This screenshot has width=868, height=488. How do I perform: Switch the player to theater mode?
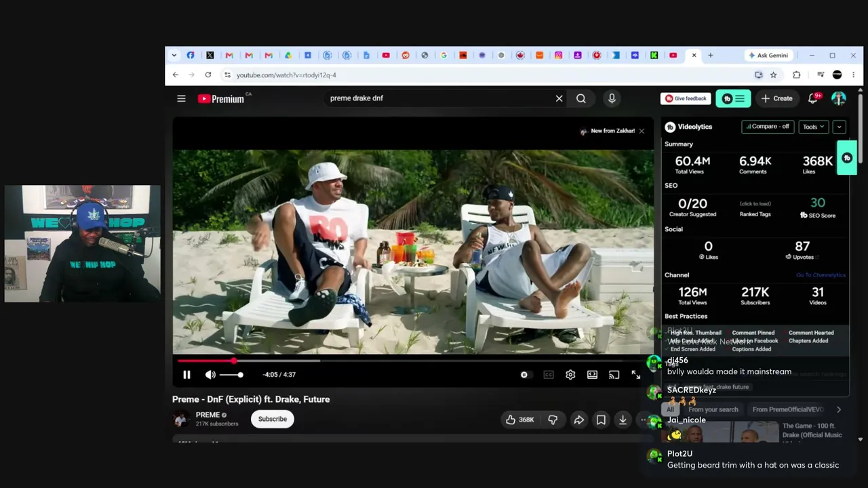click(x=592, y=375)
